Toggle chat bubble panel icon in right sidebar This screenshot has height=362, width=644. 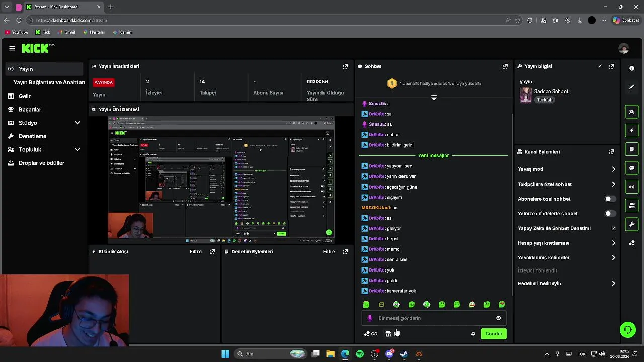[x=632, y=168]
